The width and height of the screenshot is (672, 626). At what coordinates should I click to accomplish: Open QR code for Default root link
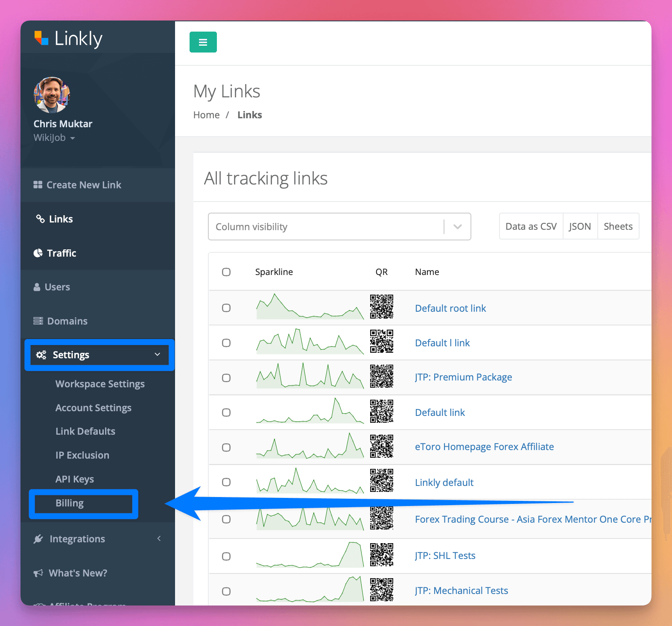pos(381,307)
